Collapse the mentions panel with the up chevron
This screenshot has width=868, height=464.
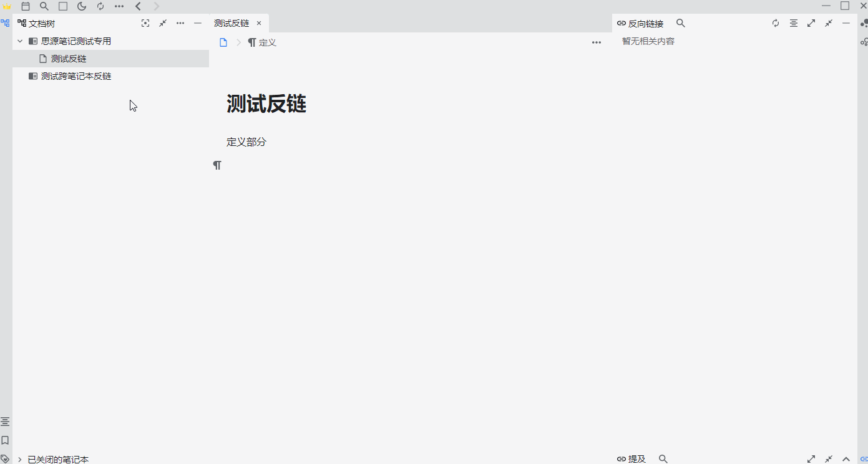pyautogui.click(x=846, y=459)
